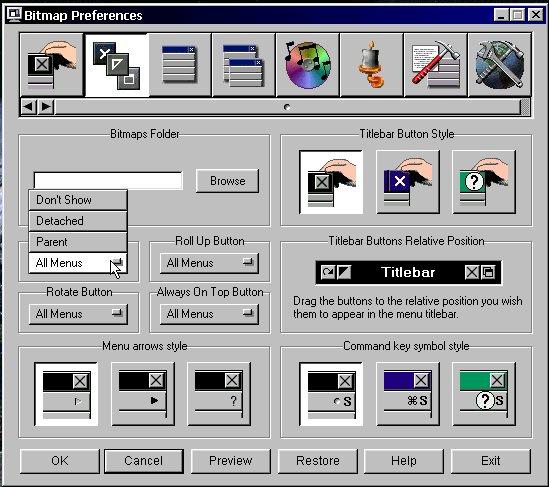Choose blue X titlebar button style
549x487 pixels.
(408, 182)
